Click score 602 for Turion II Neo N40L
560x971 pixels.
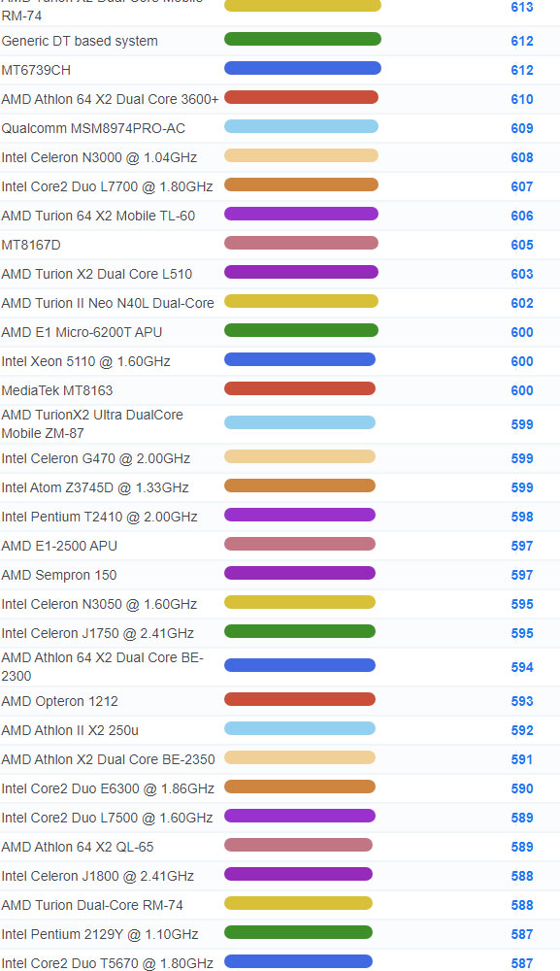click(x=522, y=303)
